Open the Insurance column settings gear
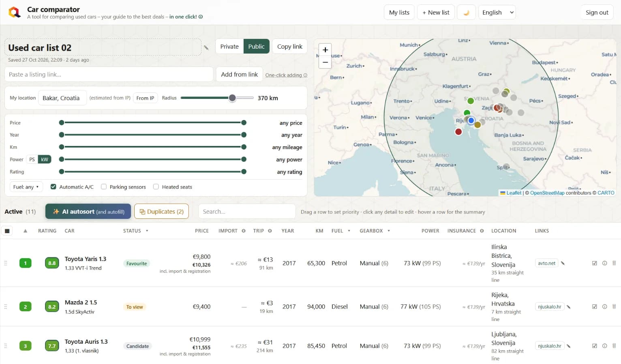Image resolution: width=621 pixels, height=364 pixels. coord(482,231)
